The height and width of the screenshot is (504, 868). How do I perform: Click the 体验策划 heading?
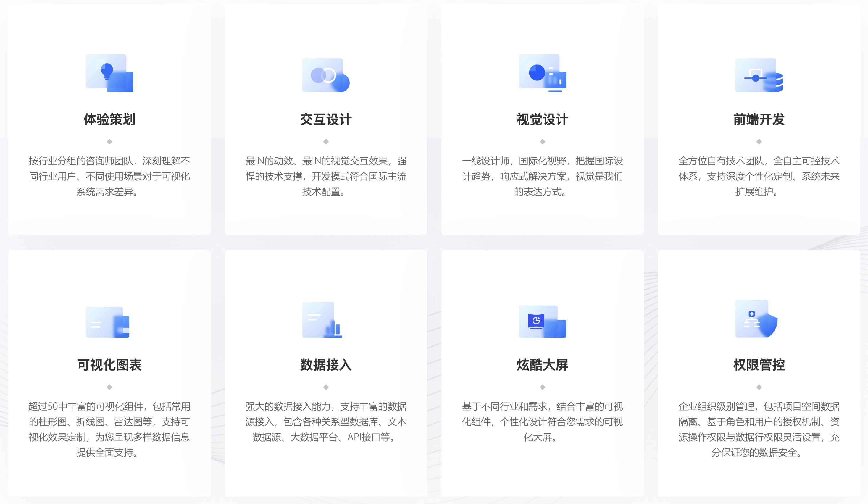click(109, 119)
